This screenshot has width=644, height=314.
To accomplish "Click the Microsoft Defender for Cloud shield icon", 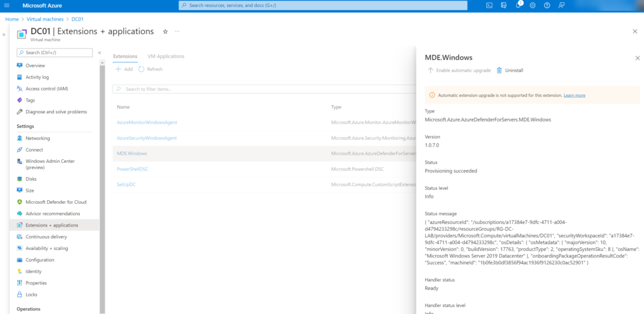I will tap(19, 202).
